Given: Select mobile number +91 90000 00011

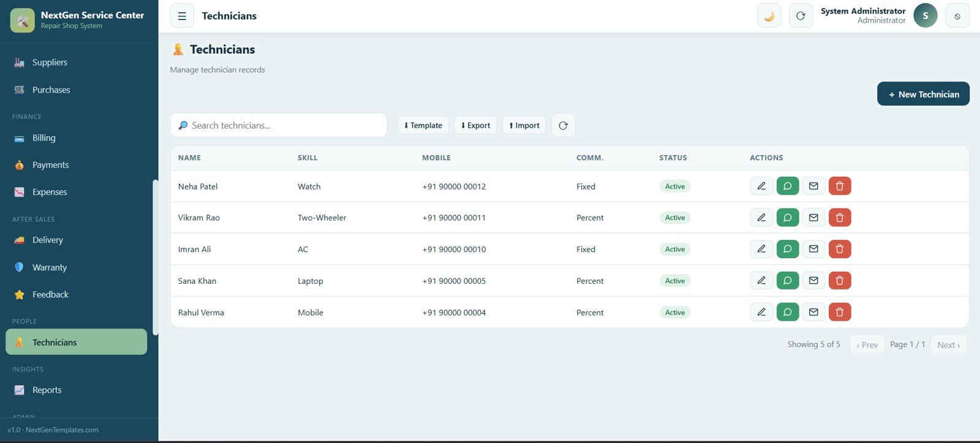Looking at the screenshot, I should pyautogui.click(x=454, y=218).
